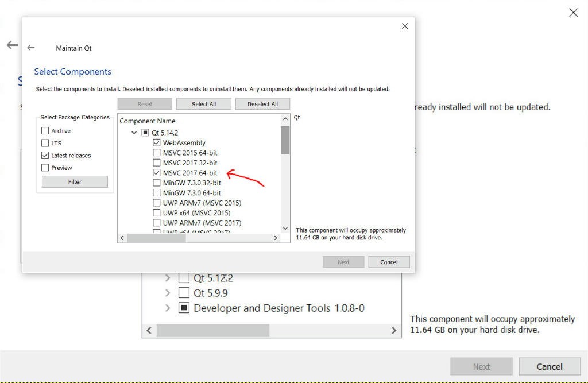Screen dimensions: 588x383
Task: Check MinGW 7.3.0 64-bit component
Action: pos(156,193)
